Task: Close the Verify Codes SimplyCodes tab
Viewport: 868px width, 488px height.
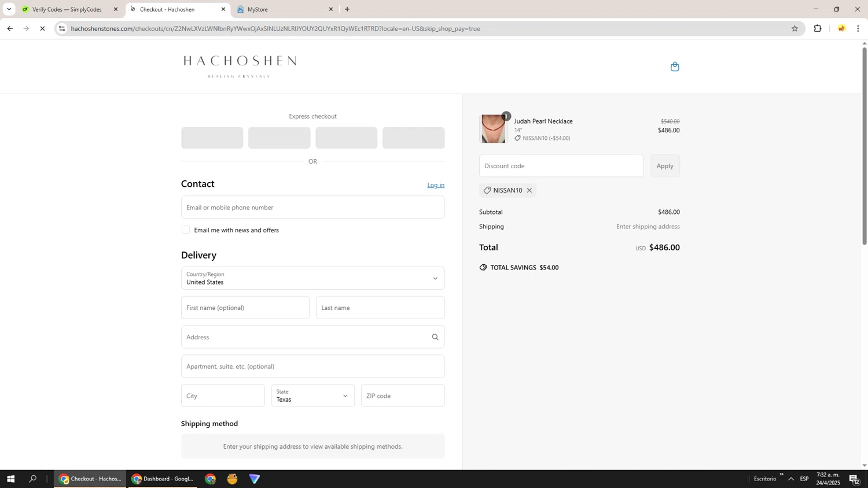Action: [x=116, y=9]
